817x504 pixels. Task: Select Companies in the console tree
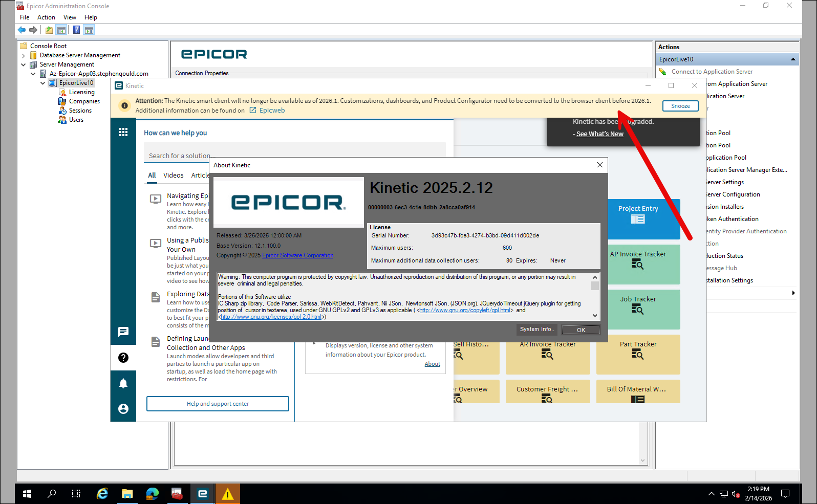point(84,101)
